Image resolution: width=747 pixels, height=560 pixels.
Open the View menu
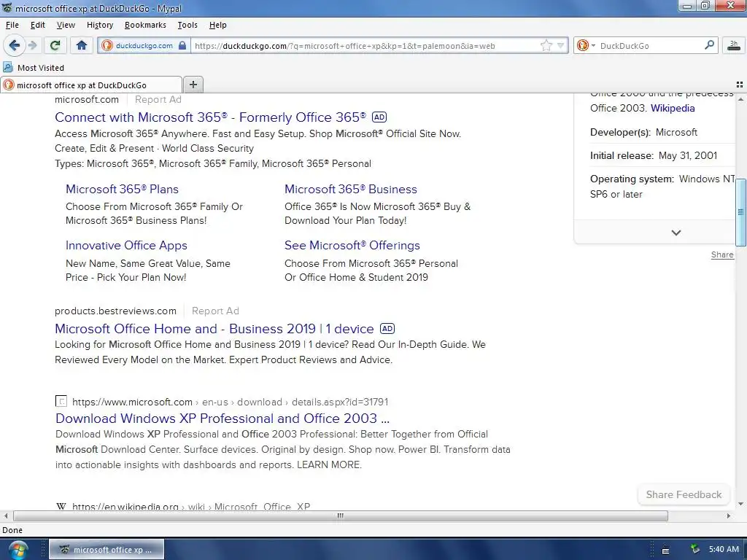(x=66, y=25)
